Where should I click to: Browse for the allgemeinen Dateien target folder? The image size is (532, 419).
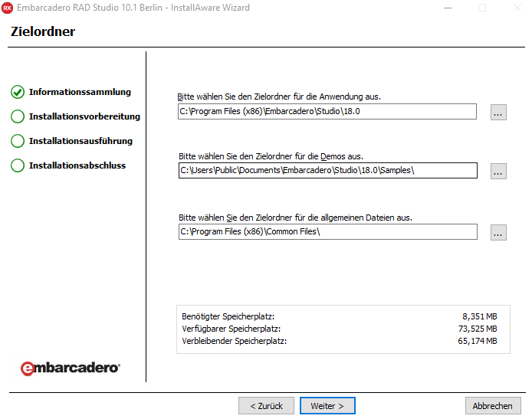(x=498, y=233)
